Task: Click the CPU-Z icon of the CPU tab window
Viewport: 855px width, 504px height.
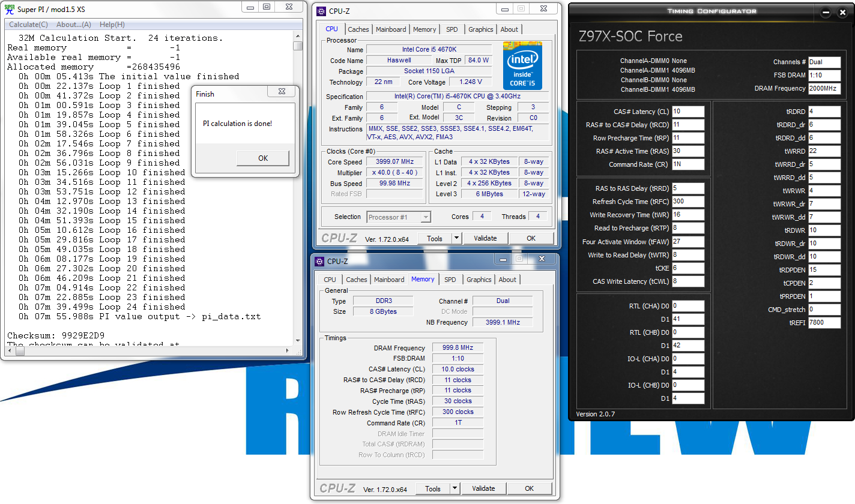Action: click(x=321, y=11)
